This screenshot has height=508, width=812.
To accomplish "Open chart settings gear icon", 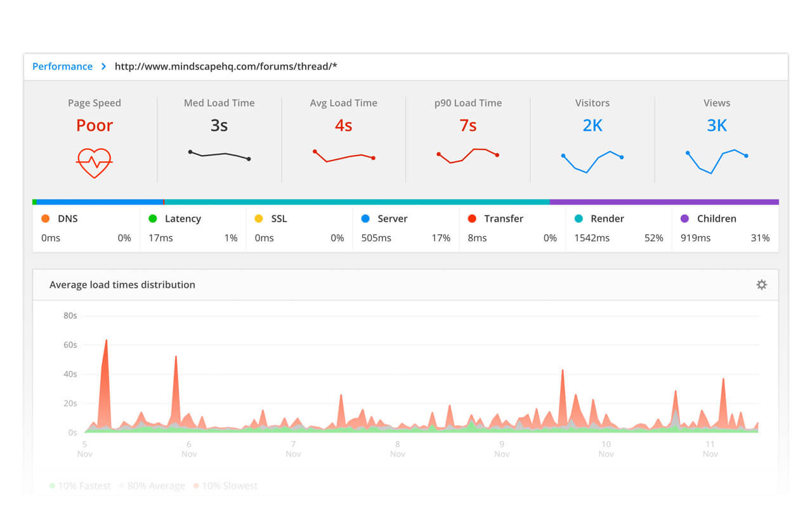I will tap(761, 284).
